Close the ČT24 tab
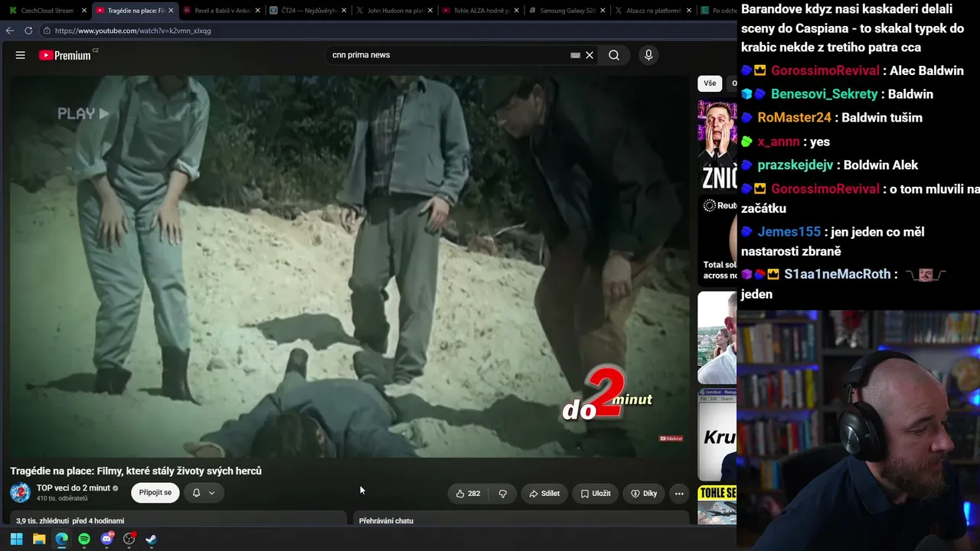This screenshot has height=551, width=980. tap(344, 11)
